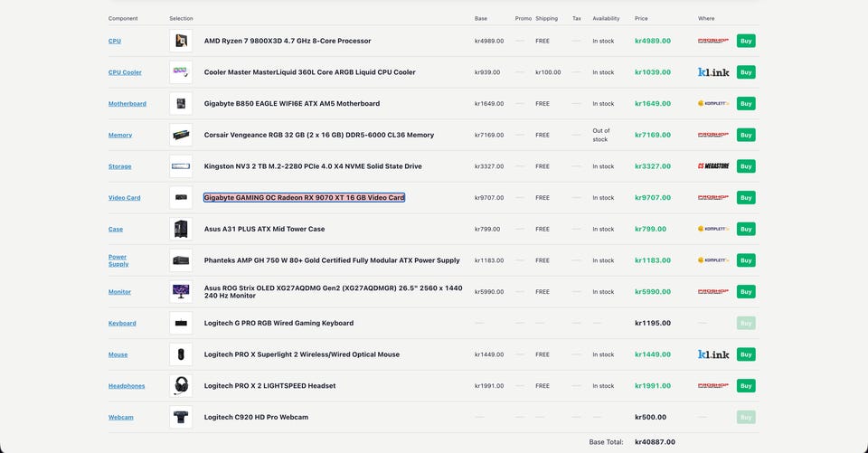Open the Monitor component link
This screenshot has height=453, width=868.
[x=119, y=292]
